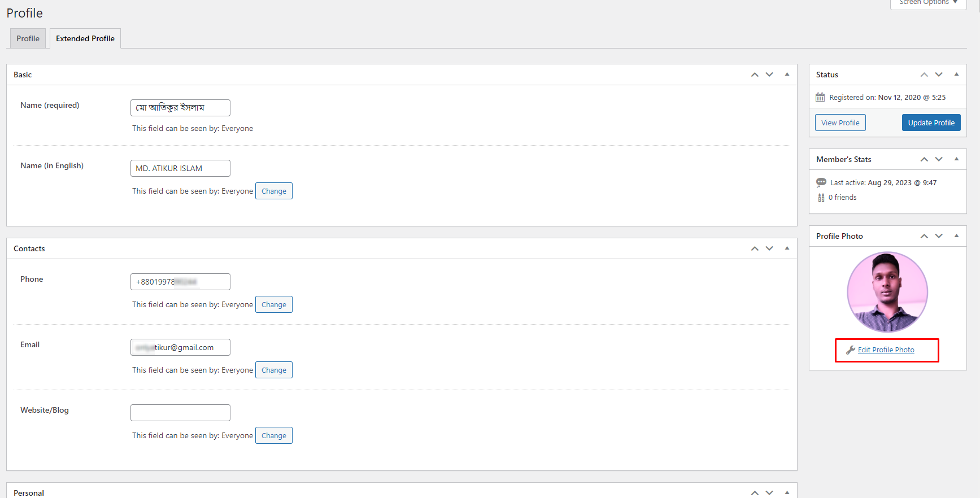The height and width of the screenshot is (498, 980).
Task: Move the Personal panel up
Action: pyautogui.click(x=755, y=493)
